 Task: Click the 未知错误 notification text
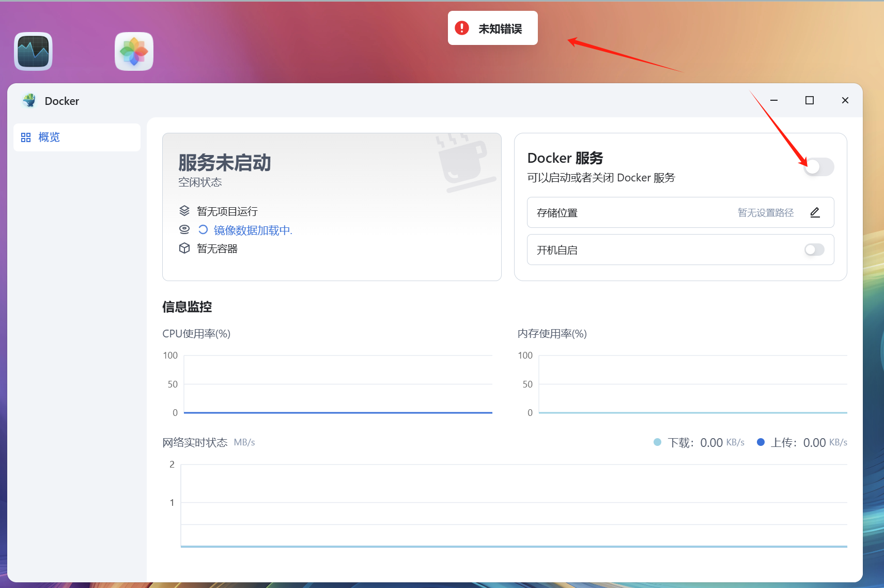pos(500,28)
